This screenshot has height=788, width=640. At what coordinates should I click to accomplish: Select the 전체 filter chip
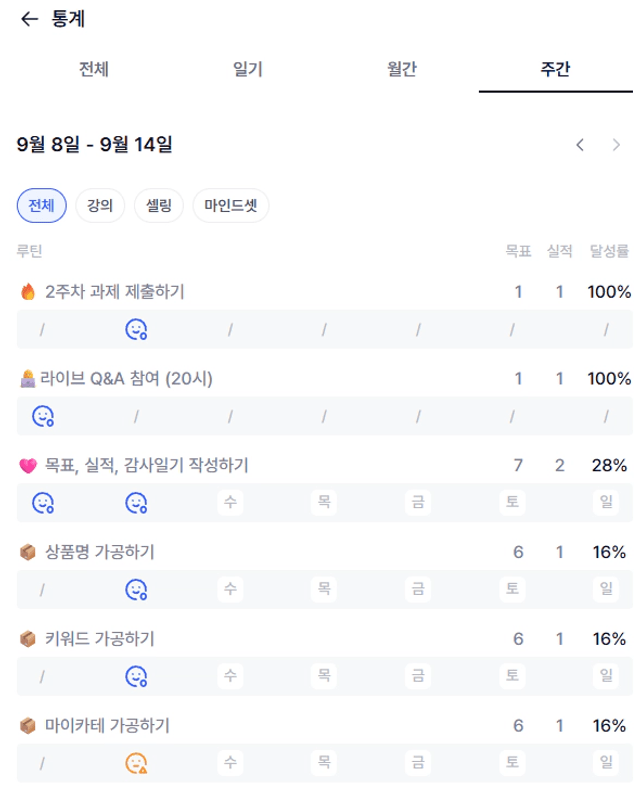(41, 206)
